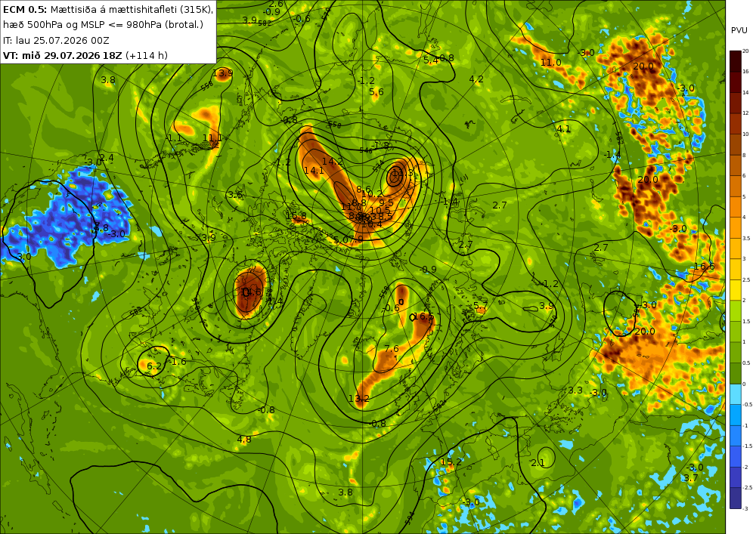Click the "13.9" value on the orange blob
Screen dimensions: 756x534
222,73
